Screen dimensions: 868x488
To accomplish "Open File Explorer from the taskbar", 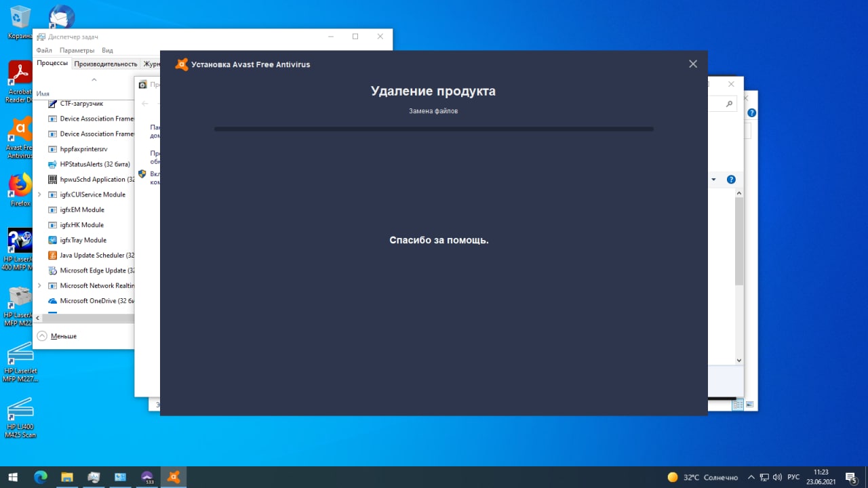I will pyautogui.click(x=67, y=477).
